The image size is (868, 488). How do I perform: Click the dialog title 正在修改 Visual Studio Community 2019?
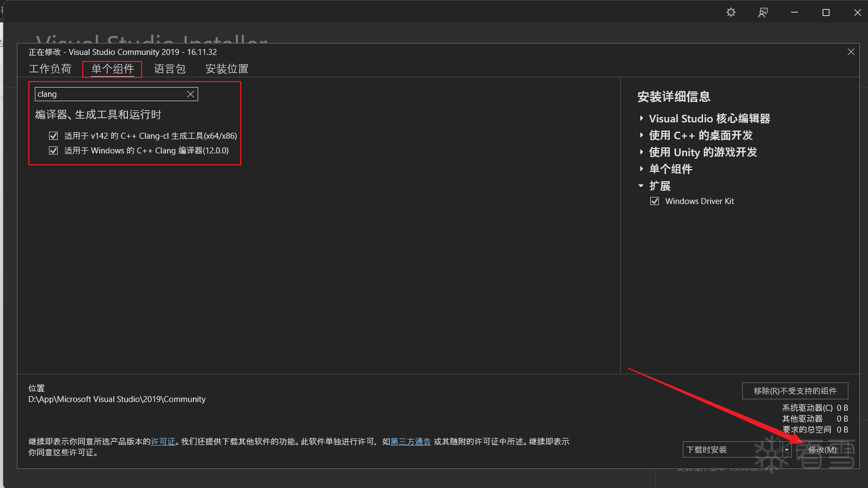(123, 52)
